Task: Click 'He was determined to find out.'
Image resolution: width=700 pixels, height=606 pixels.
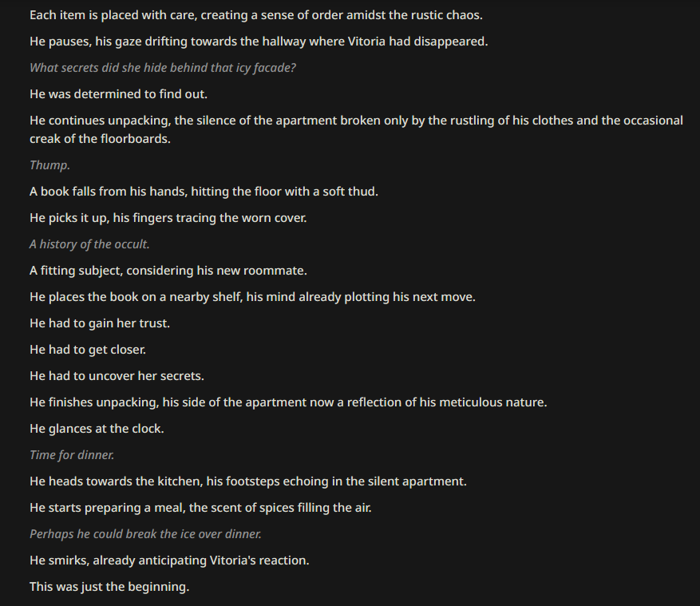Action: [118, 94]
